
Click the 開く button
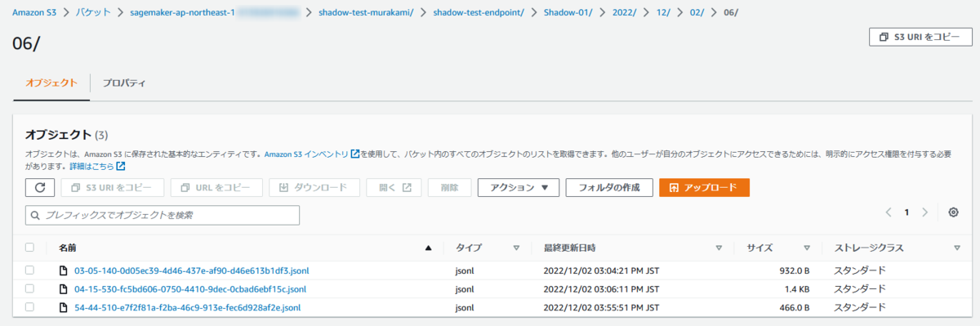(x=394, y=188)
